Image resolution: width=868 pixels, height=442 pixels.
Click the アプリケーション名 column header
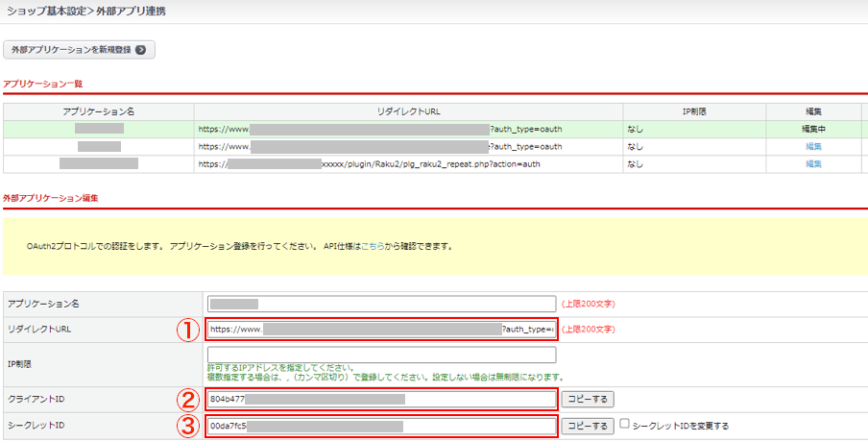pos(98,111)
